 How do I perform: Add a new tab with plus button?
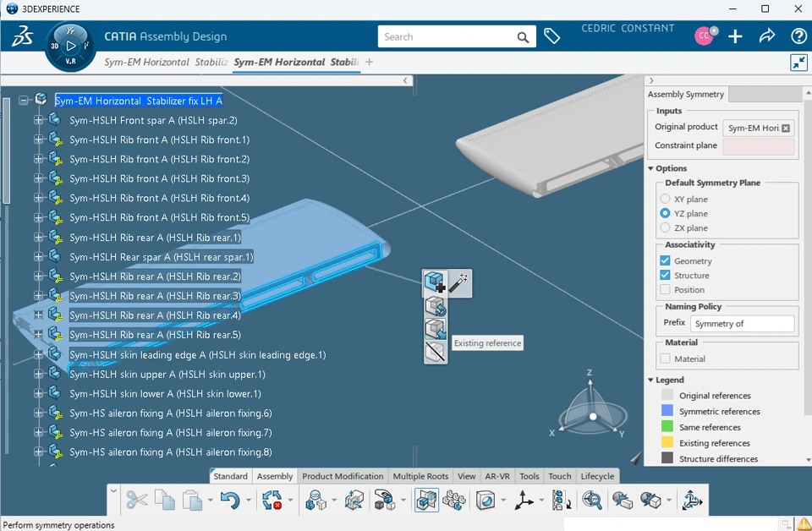coord(370,62)
